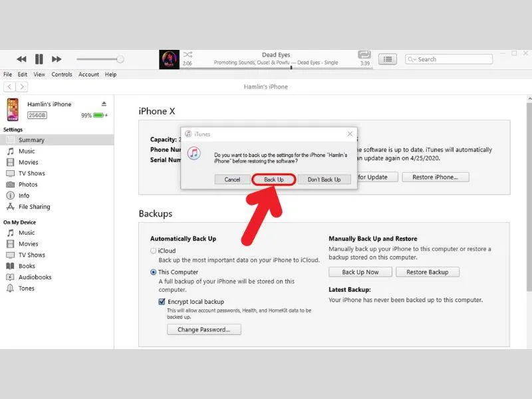The width and height of the screenshot is (532, 399).
Task: Open the Controls menu
Action: [62, 74]
